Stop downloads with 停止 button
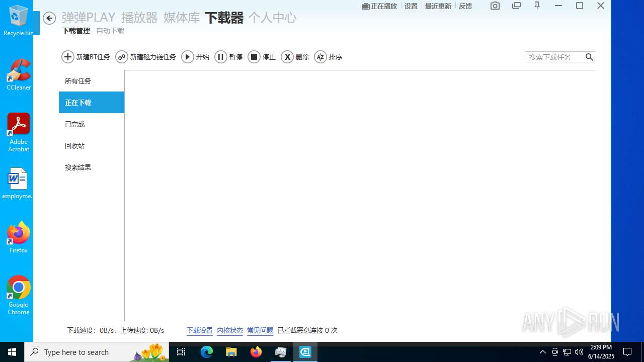644x362 pixels. click(262, 57)
